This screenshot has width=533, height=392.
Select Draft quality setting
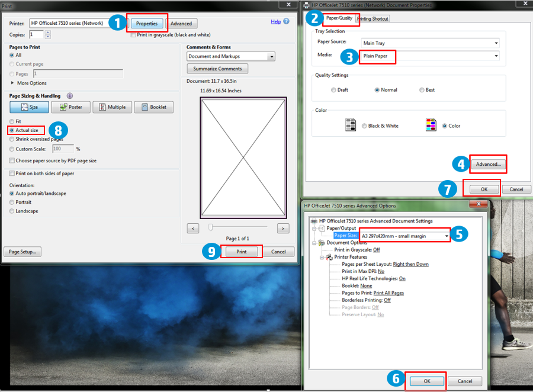click(333, 90)
